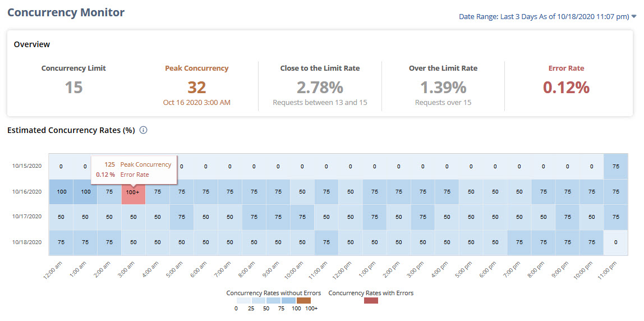Select the 10/16/2020 12:00 pm cell showing 50
644x321 pixels.
pos(351,191)
